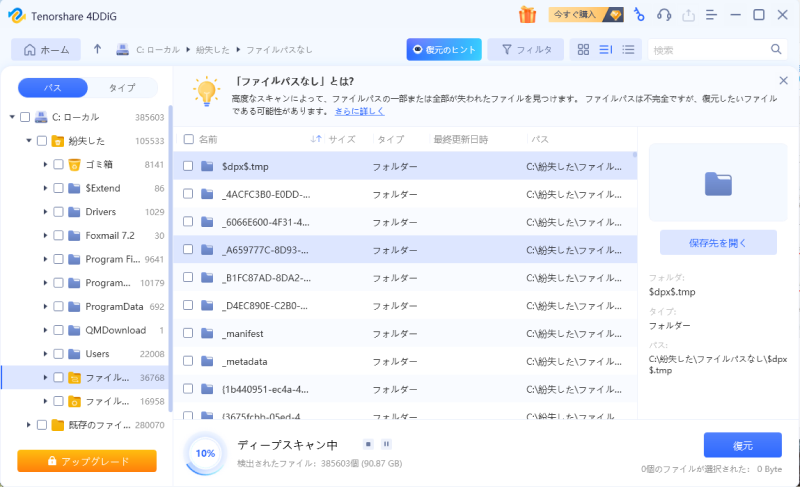
Task: Open the headset support icon
Action: tap(664, 15)
